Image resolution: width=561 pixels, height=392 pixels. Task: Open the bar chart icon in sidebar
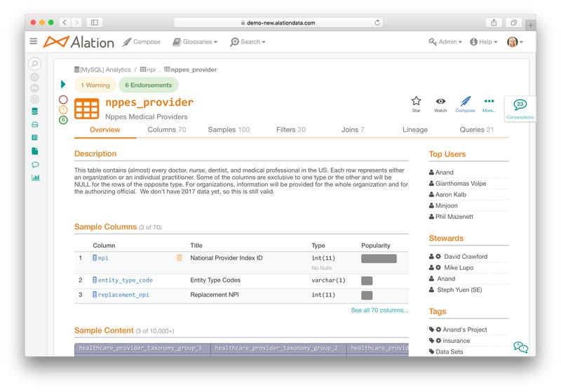tap(36, 177)
